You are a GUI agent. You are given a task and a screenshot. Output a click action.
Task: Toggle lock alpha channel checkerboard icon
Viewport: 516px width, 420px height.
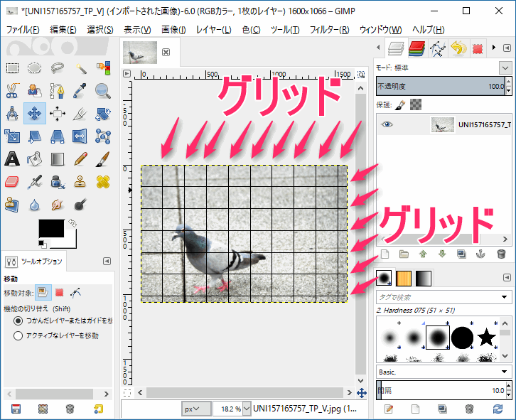(416, 105)
